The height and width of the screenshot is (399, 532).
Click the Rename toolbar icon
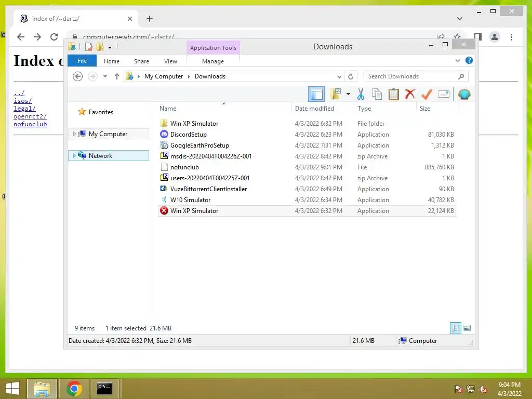pos(444,94)
